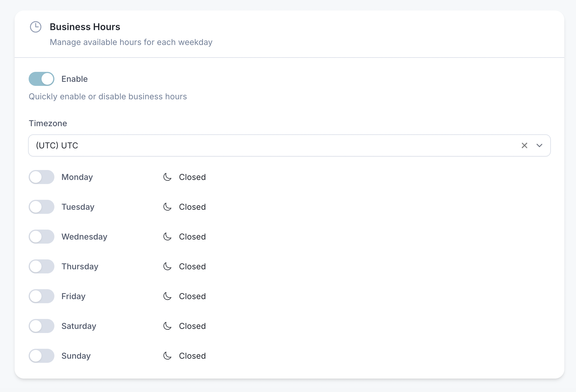The width and height of the screenshot is (576, 392).
Task: Turn on the Sunday toggle
Action: (x=42, y=356)
